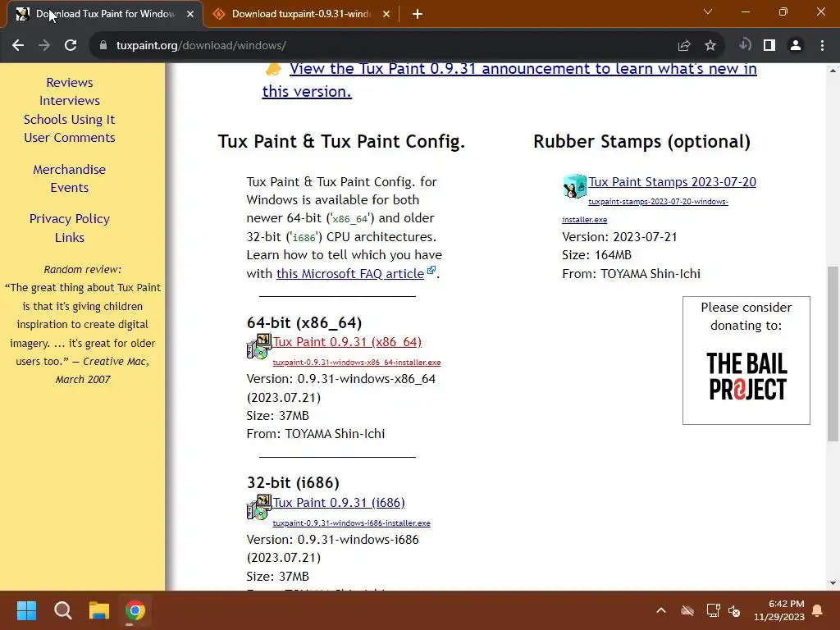This screenshot has width=840, height=630.
Task: Close the Download tuxpaint-0.9.31 tab
Action: click(386, 15)
